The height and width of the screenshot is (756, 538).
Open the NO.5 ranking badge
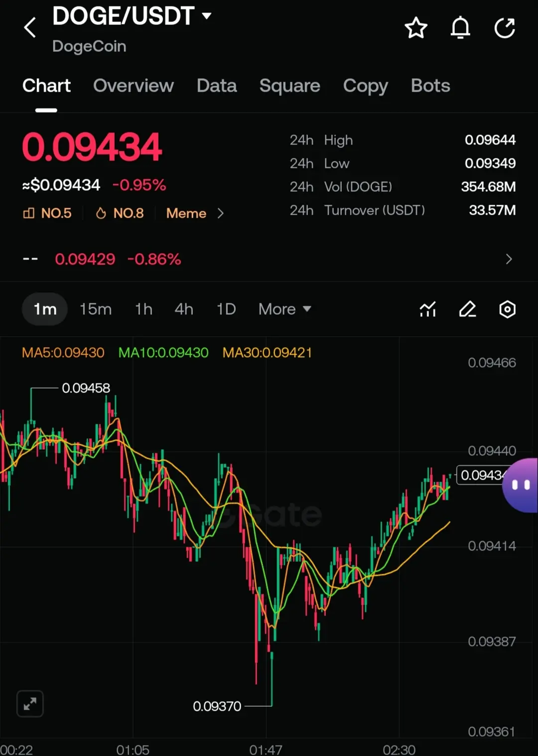[47, 213]
